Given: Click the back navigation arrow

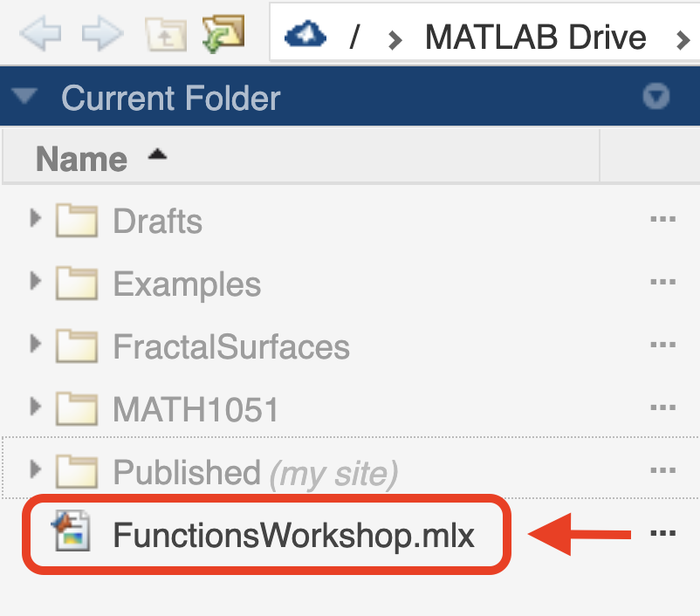Looking at the screenshot, I should pos(41,33).
